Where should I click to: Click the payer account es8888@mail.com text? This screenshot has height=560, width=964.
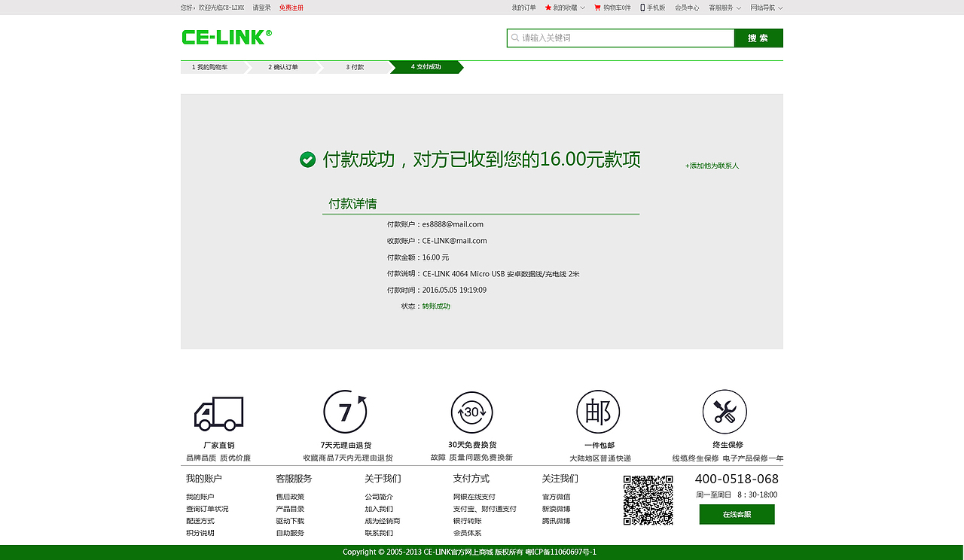click(x=453, y=224)
